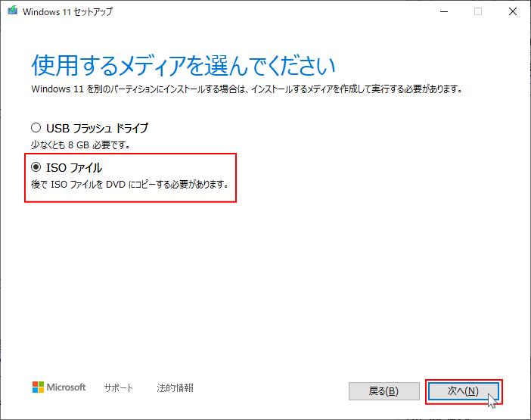Click the text 後で ISO ファイルを DVD にコピーする必要があります。
531x420 pixels.
[x=130, y=185]
